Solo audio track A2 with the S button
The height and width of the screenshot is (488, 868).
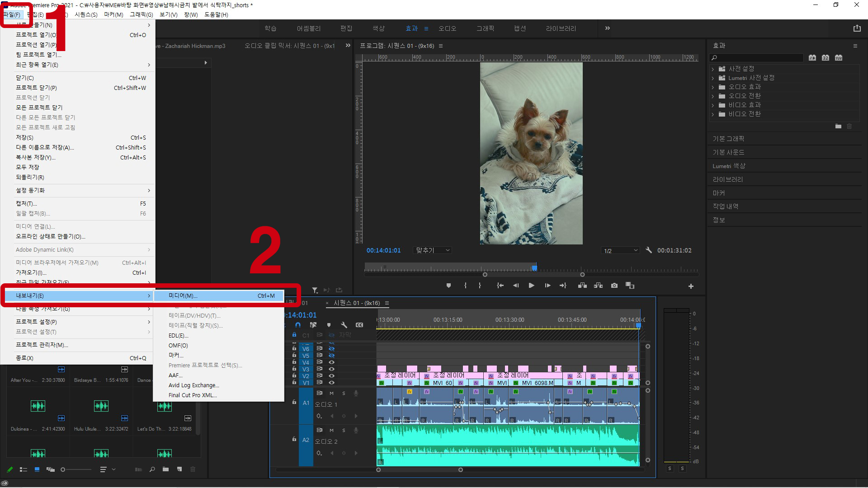click(x=344, y=430)
